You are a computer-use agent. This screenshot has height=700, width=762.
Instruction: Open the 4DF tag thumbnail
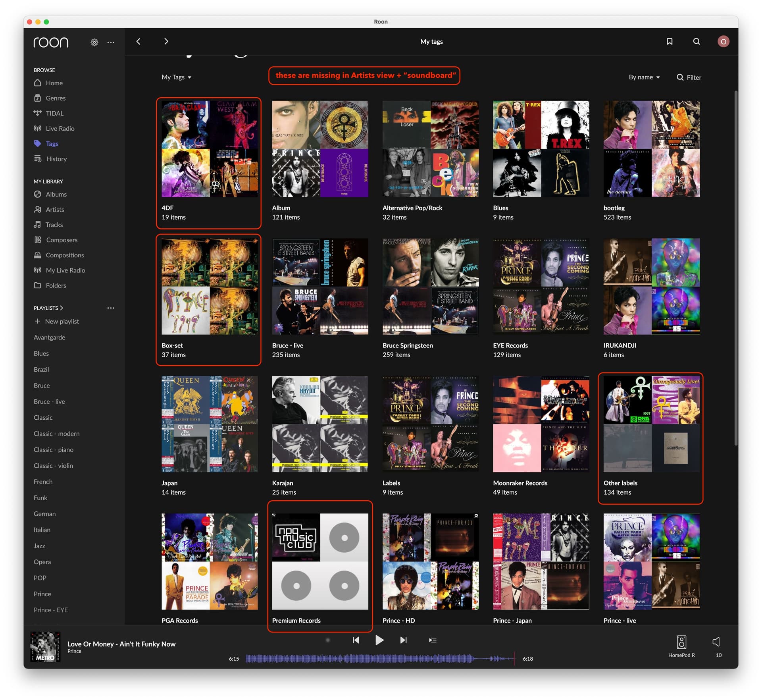[210, 149]
